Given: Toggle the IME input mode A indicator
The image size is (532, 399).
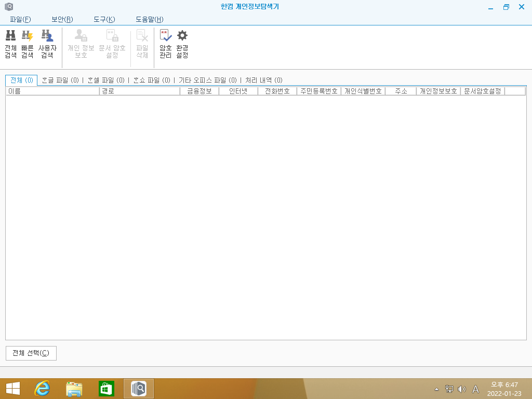Looking at the screenshot, I should click(x=476, y=389).
